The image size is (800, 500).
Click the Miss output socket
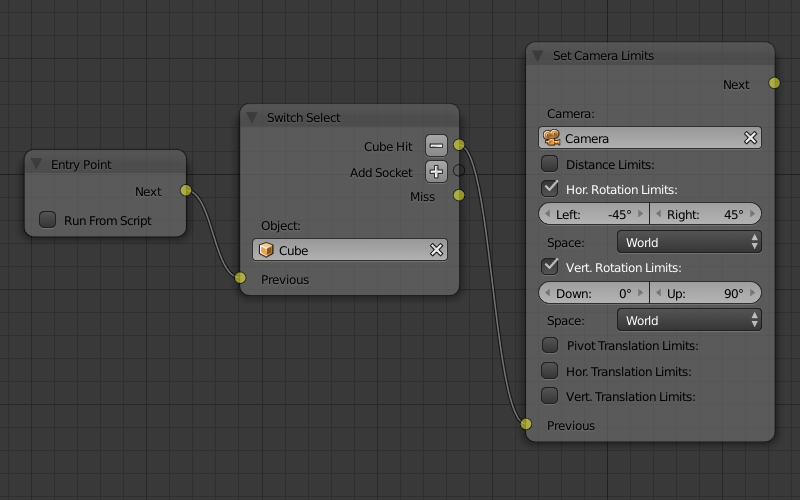click(x=459, y=196)
